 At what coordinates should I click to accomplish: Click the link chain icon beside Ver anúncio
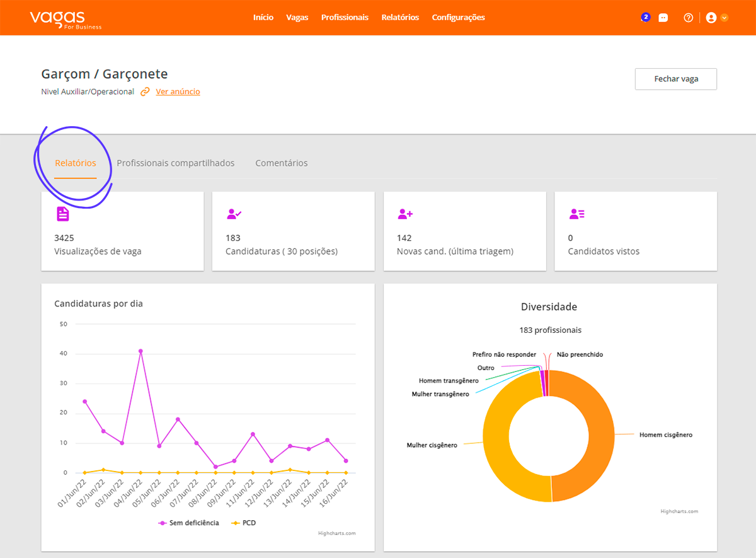tap(146, 91)
